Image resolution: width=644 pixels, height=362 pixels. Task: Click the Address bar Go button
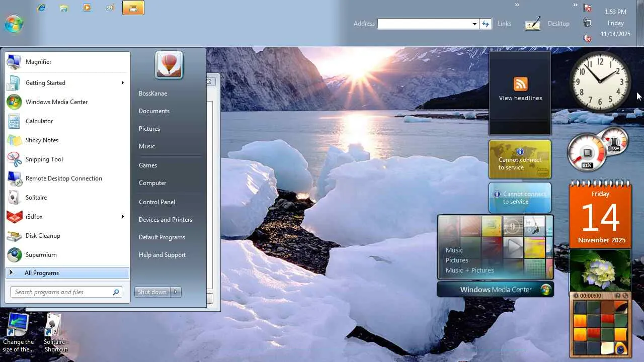[x=486, y=24]
